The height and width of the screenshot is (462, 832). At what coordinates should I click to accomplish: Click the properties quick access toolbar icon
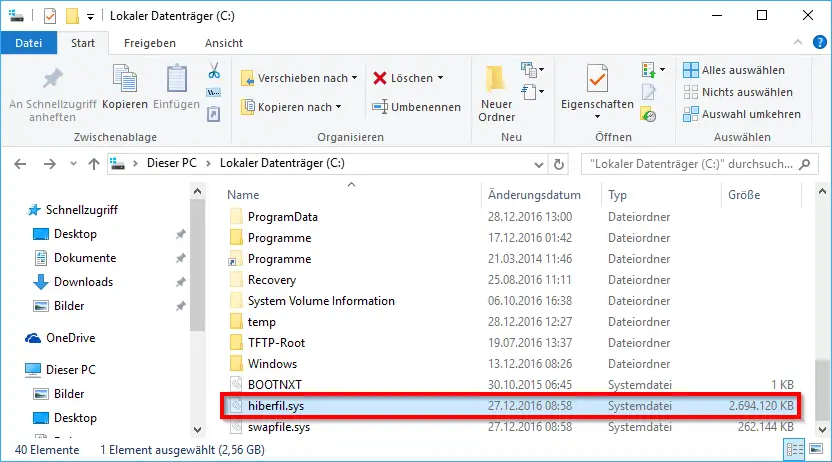pos(50,16)
